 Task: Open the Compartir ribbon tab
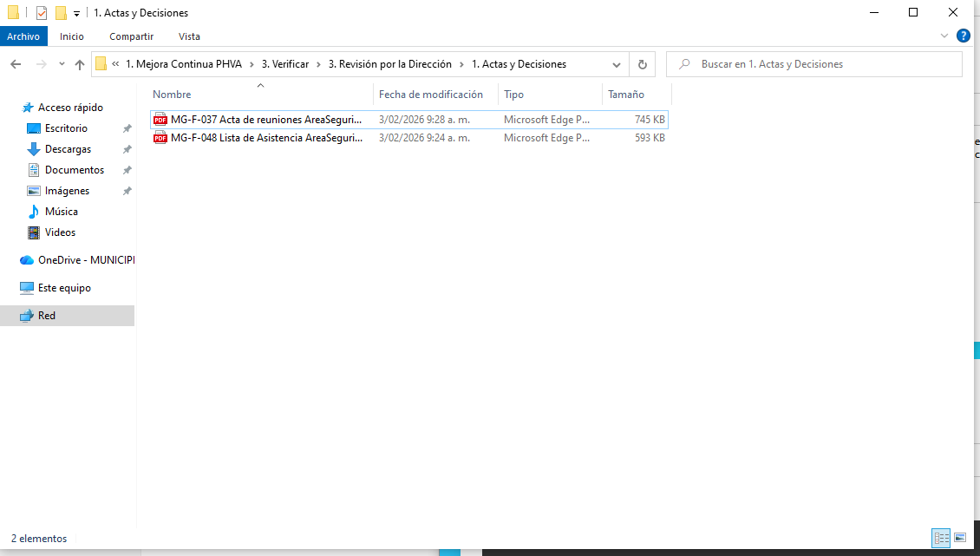click(x=131, y=36)
